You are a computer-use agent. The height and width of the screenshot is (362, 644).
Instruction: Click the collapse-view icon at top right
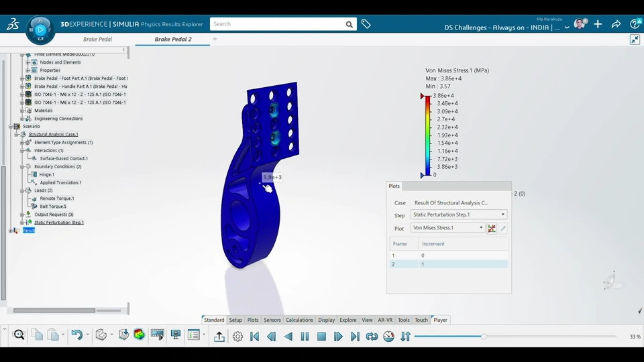pyautogui.click(x=635, y=40)
